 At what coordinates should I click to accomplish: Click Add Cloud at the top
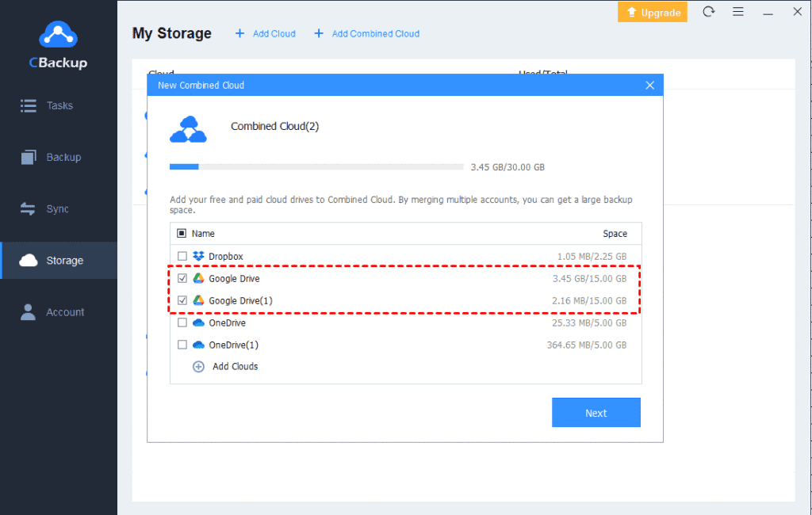click(265, 33)
